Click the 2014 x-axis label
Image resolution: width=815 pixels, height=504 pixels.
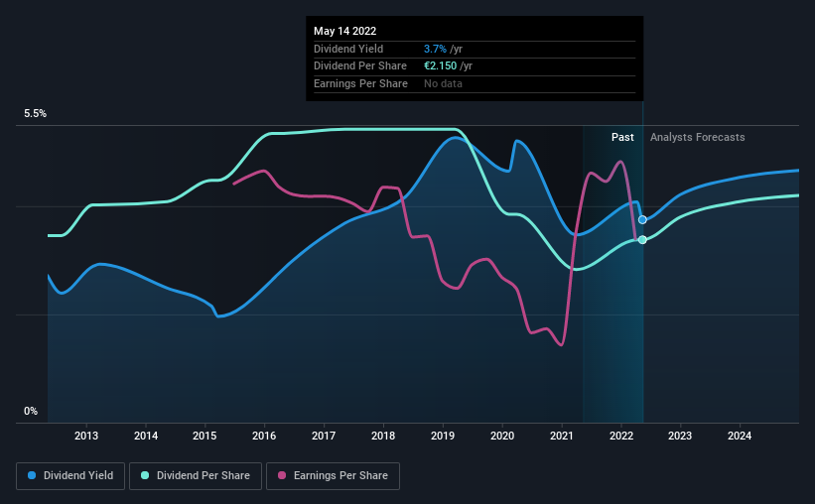tap(146, 436)
